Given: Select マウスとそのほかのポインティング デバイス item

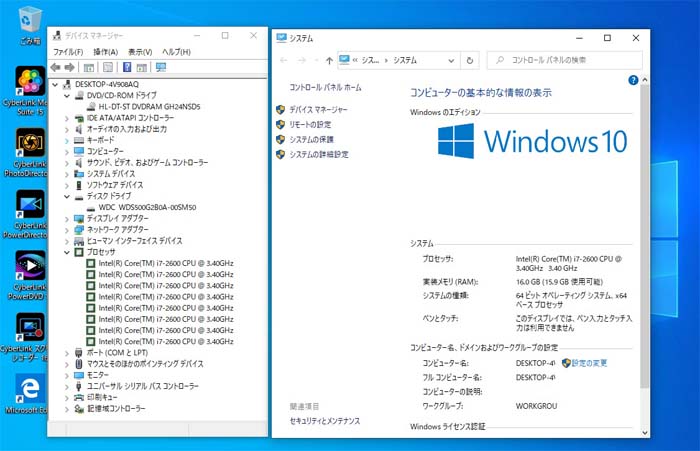Looking at the screenshot, I should pyautogui.click(x=145, y=364).
